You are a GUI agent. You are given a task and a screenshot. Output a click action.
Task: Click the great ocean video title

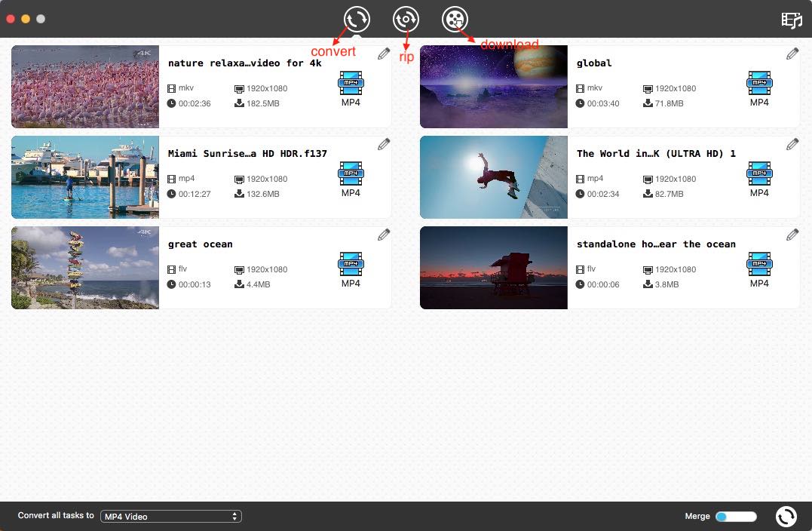click(x=201, y=244)
